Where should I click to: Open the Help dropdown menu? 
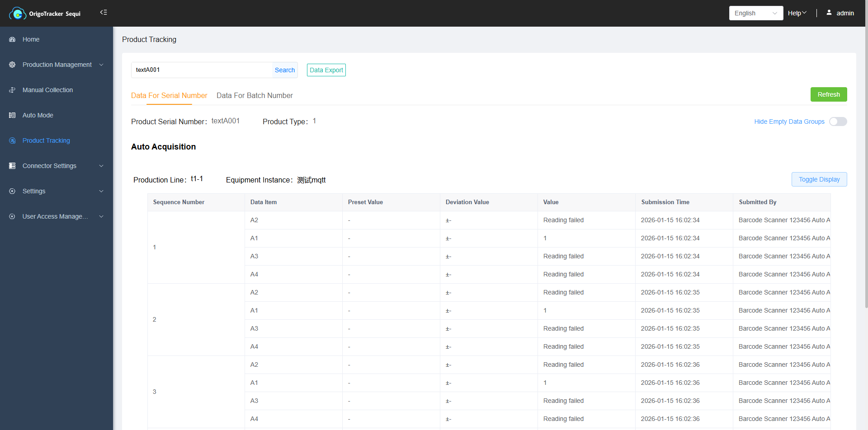tap(797, 14)
